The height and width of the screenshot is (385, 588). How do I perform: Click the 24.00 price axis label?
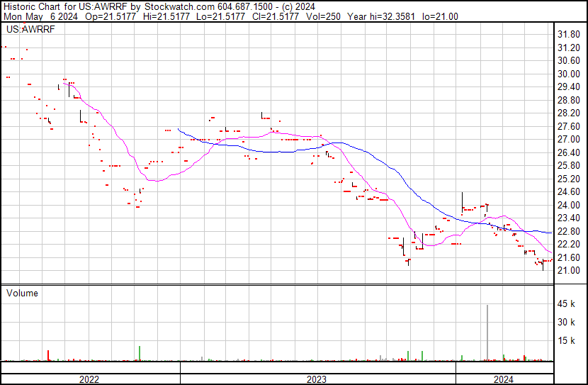coord(569,205)
